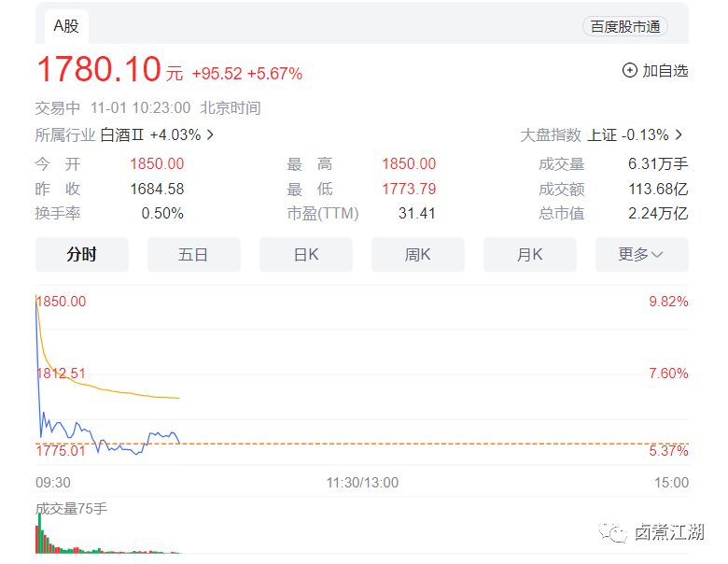Select the A股 tab
The height and width of the screenshot is (564, 728).
66,26
